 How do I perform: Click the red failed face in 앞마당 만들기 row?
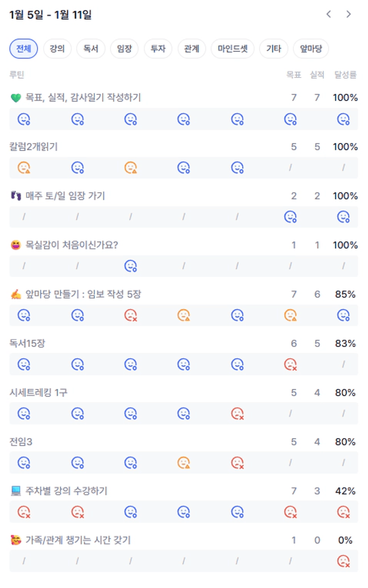click(130, 315)
